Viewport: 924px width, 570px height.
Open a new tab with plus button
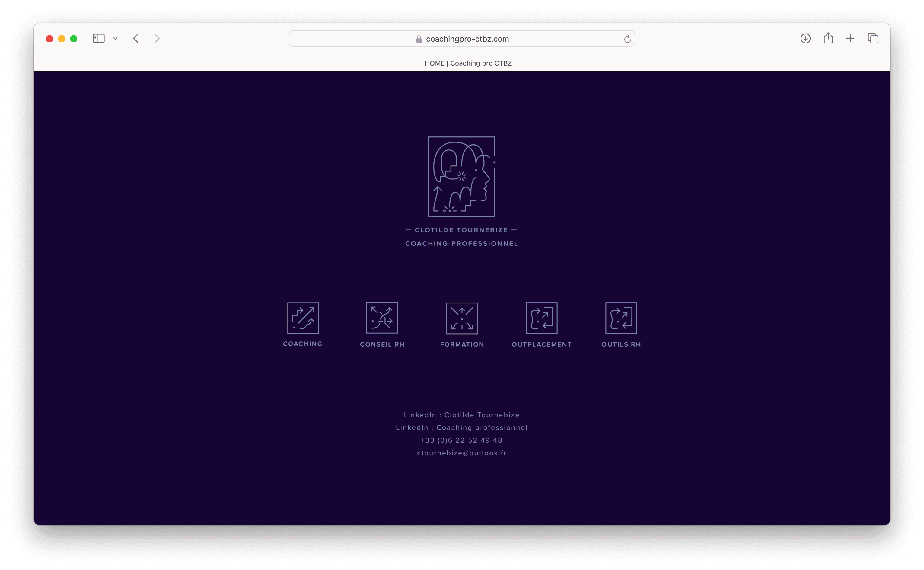[850, 38]
